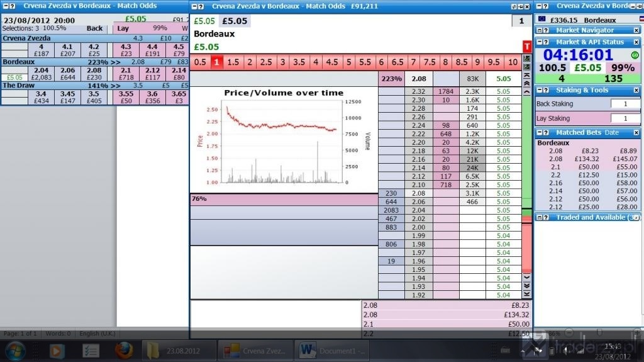This screenshot has width=644, height=362.
Task: Open help for Traded and Available panel
Action: [546, 217]
